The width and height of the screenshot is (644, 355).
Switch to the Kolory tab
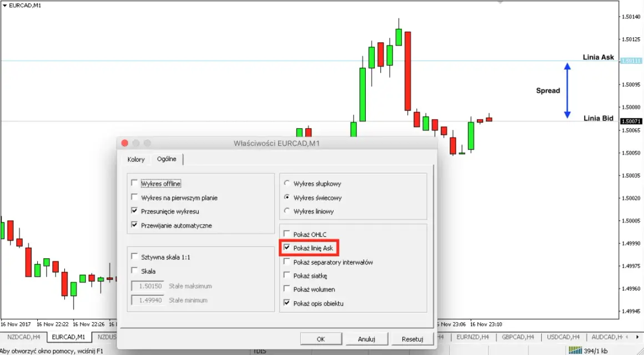pyautogui.click(x=136, y=159)
